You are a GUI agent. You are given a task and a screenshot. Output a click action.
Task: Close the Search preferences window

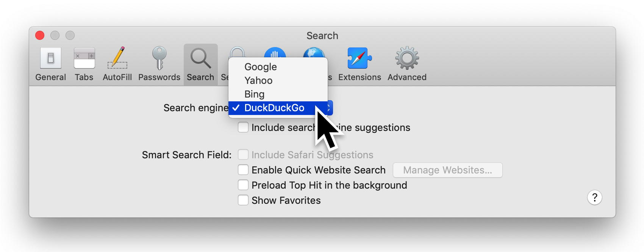[39, 35]
